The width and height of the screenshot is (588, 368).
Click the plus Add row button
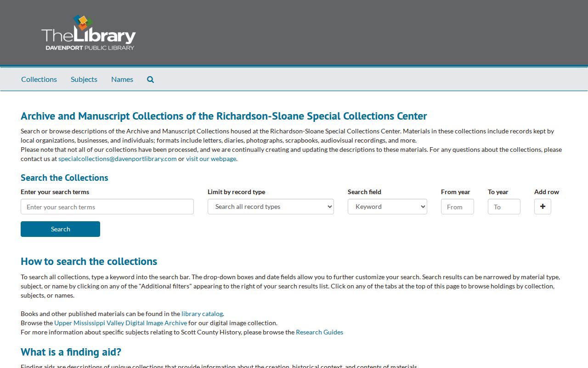[x=543, y=207]
